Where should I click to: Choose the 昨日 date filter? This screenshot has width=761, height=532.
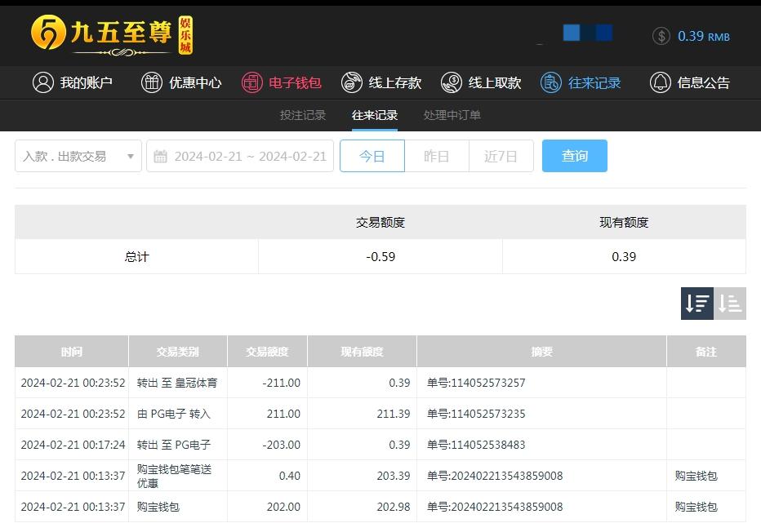coord(437,156)
